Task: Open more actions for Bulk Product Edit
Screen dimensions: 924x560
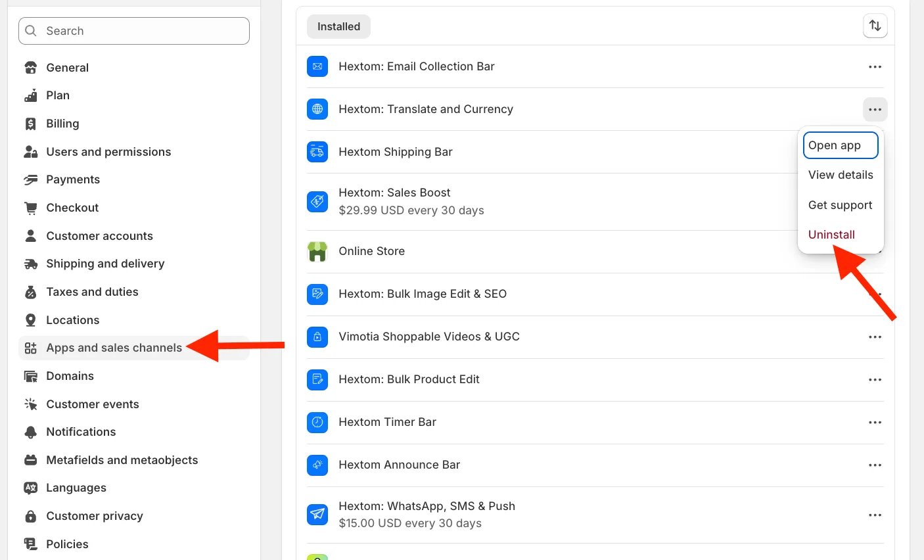Action: [x=875, y=379]
